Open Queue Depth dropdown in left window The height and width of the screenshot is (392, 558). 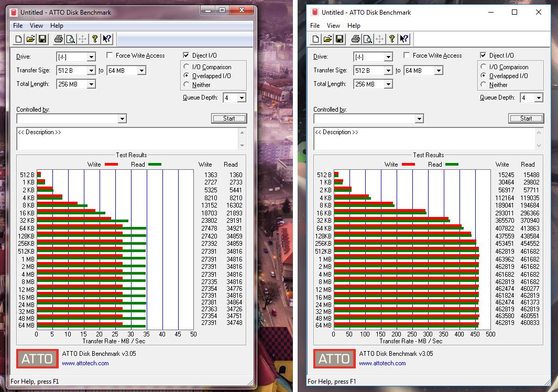(x=242, y=97)
